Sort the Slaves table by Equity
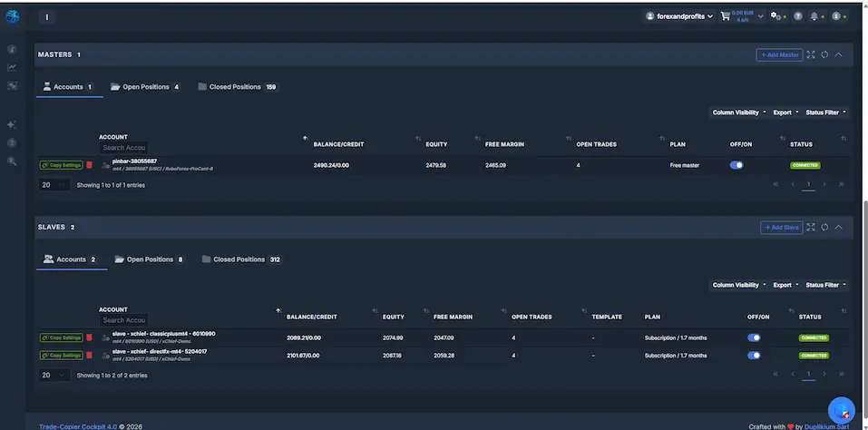Viewport: 868px width, 430px height. (425, 310)
